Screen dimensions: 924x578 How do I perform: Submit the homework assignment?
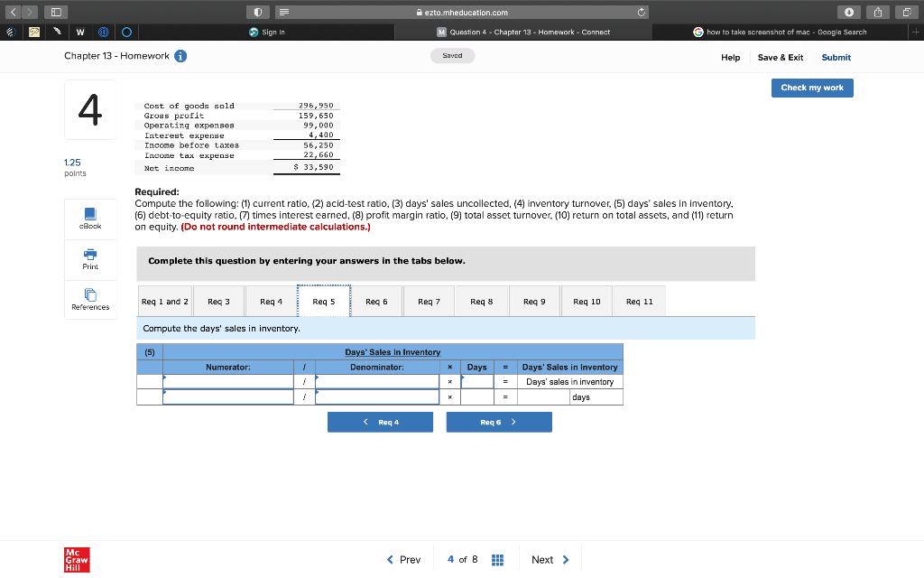point(836,57)
